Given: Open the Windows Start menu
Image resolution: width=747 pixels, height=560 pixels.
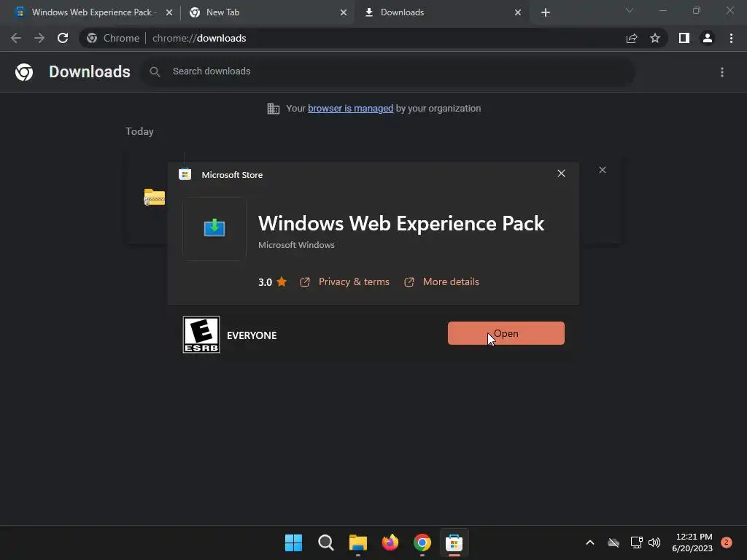Looking at the screenshot, I should coord(293,542).
